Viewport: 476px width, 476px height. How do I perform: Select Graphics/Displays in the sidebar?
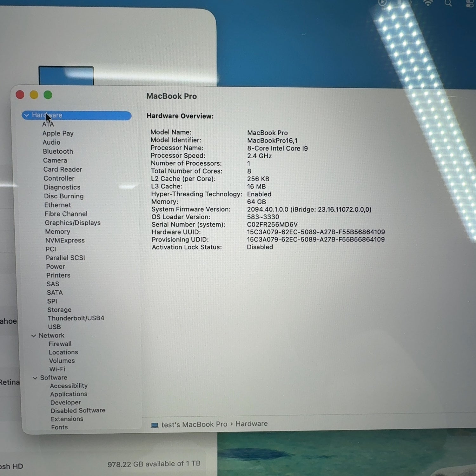click(73, 223)
